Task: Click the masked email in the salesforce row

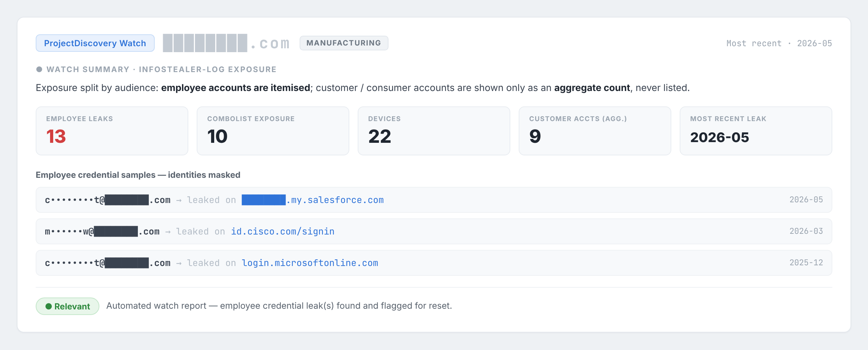Action: [x=108, y=200]
